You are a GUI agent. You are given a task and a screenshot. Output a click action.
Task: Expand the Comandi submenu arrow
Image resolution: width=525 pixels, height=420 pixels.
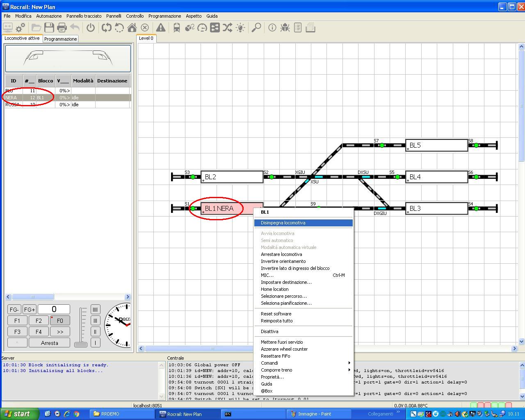pos(349,363)
